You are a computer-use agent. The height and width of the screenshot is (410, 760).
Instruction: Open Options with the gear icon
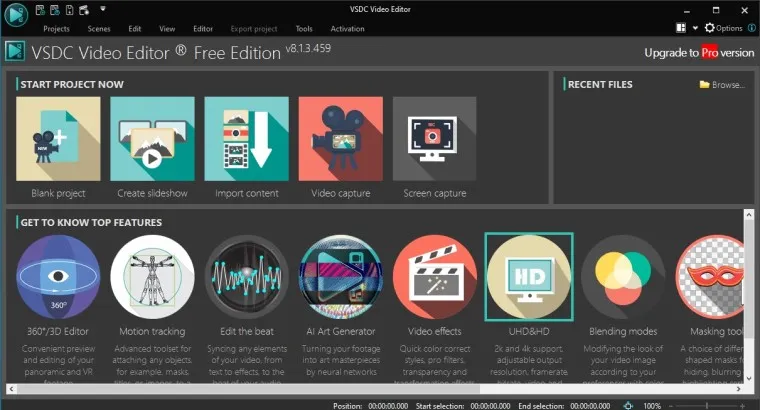tap(724, 28)
